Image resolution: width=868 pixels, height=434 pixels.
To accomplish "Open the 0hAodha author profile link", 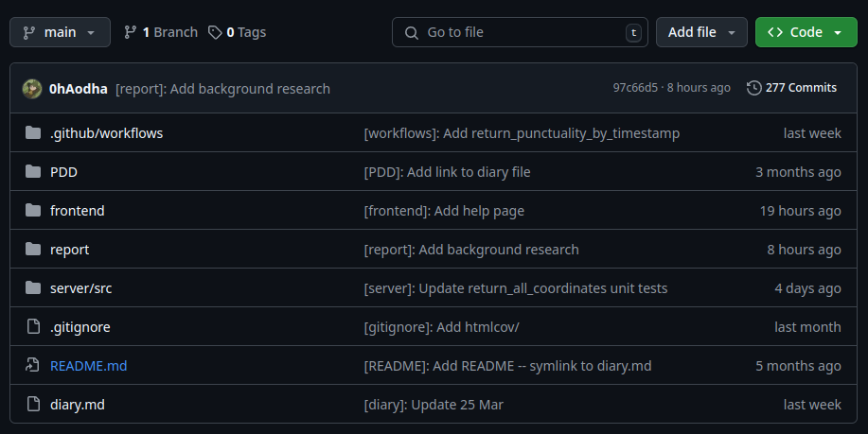I will pos(78,89).
